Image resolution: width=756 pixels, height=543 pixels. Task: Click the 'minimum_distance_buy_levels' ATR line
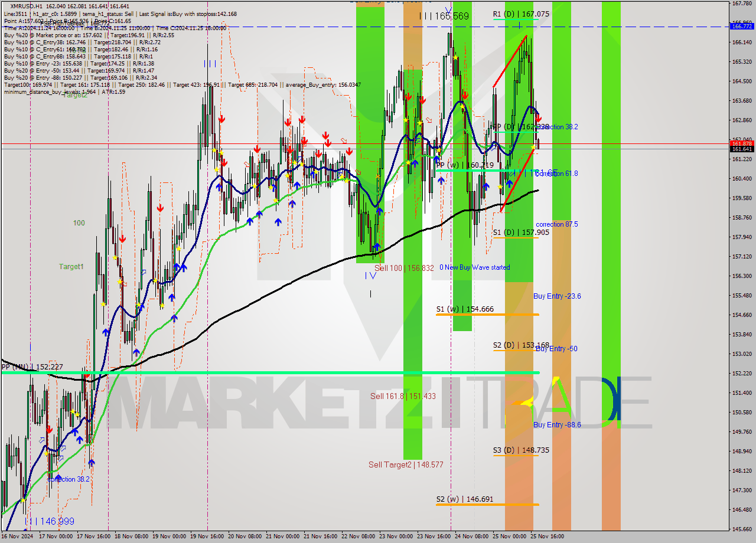click(x=65, y=91)
